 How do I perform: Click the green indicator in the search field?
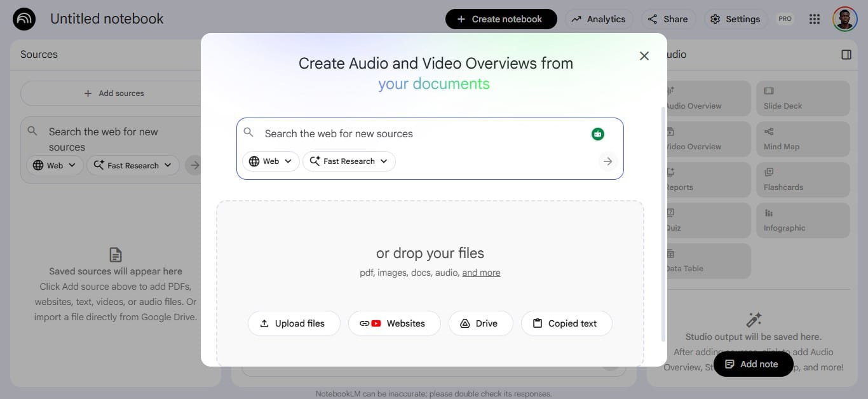[597, 133]
